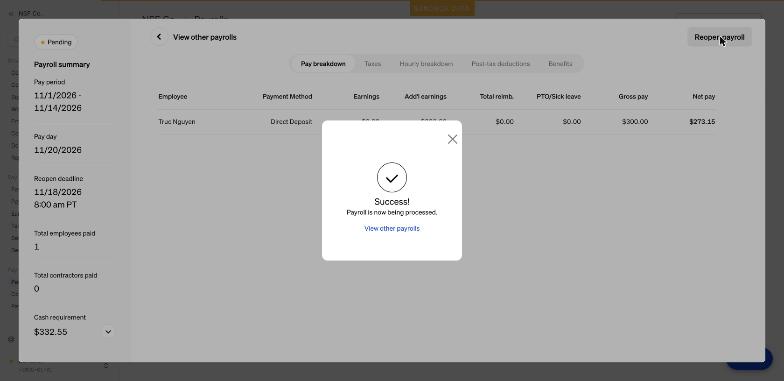Click the 11/20/2026 pay day value

(58, 150)
